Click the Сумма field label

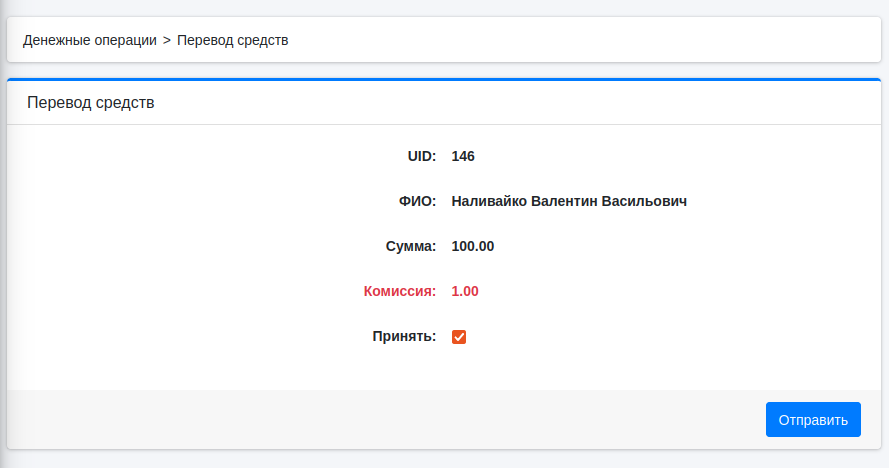(x=411, y=246)
